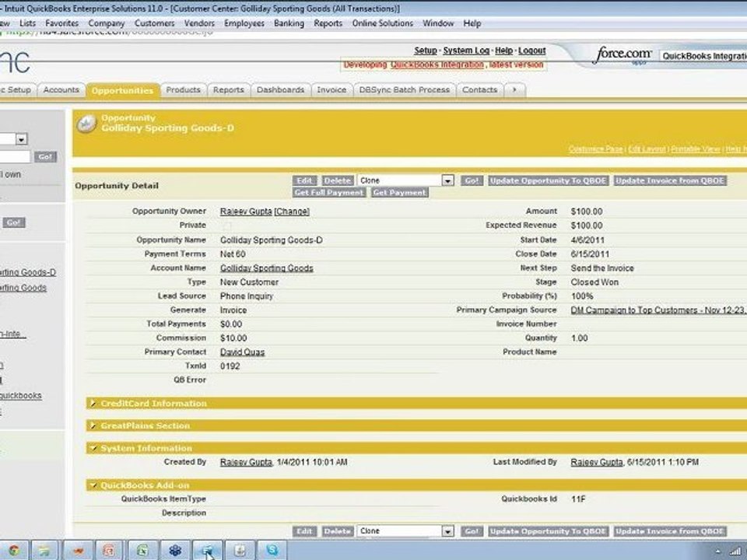Screen dimensions: 747x560
Task: Go to the Invoice tab
Action: tap(331, 89)
